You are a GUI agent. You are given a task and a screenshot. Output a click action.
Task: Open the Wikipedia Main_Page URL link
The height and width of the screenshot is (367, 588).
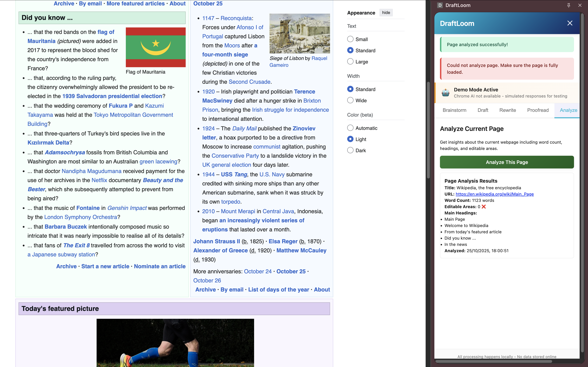[494, 194]
